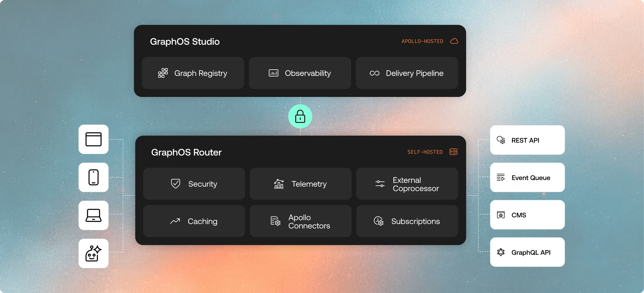Click the External Coprocessor sliders icon
Image resolution: width=644 pixels, height=293 pixels.
pyautogui.click(x=380, y=184)
